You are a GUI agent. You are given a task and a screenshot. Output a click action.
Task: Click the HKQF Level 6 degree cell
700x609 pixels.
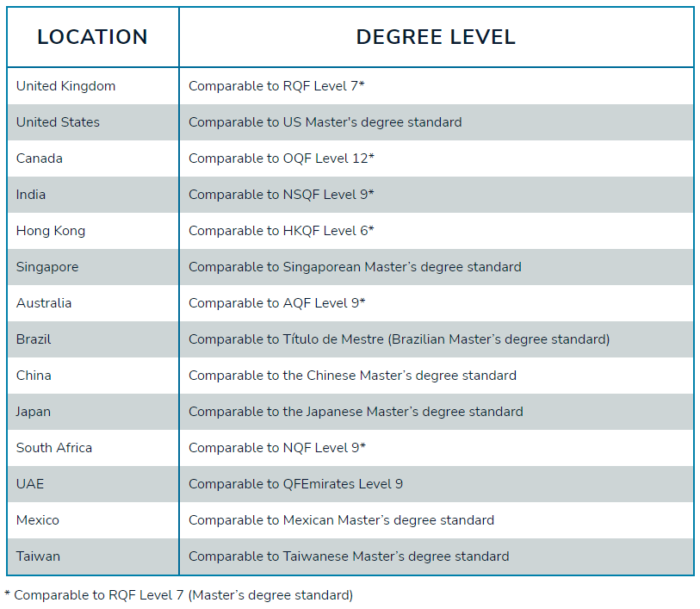(282, 231)
